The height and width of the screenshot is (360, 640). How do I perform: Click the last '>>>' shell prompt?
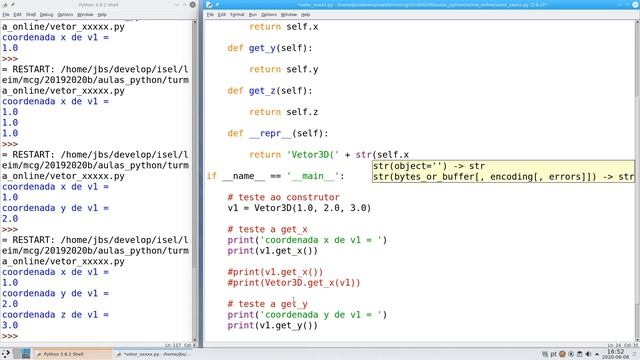coord(10,336)
